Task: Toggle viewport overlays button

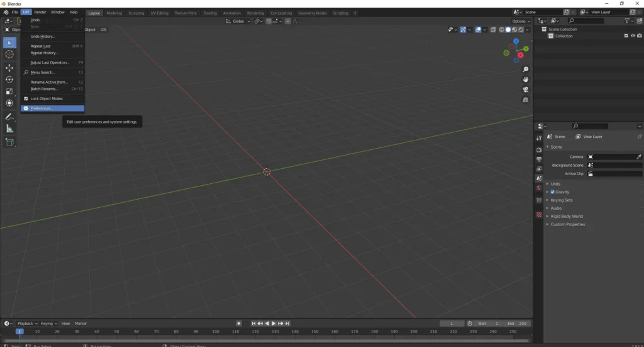Action: 478,30
